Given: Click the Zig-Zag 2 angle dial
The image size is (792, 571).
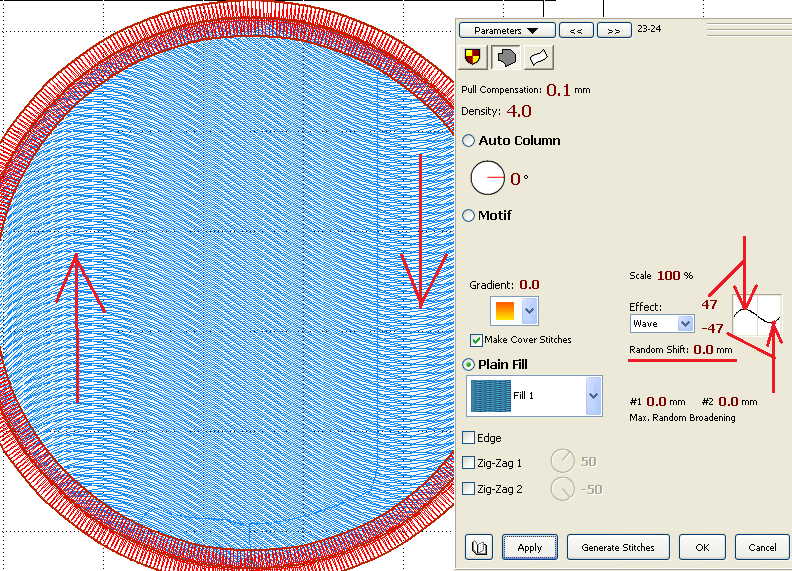Looking at the screenshot, I should click(x=562, y=488).
